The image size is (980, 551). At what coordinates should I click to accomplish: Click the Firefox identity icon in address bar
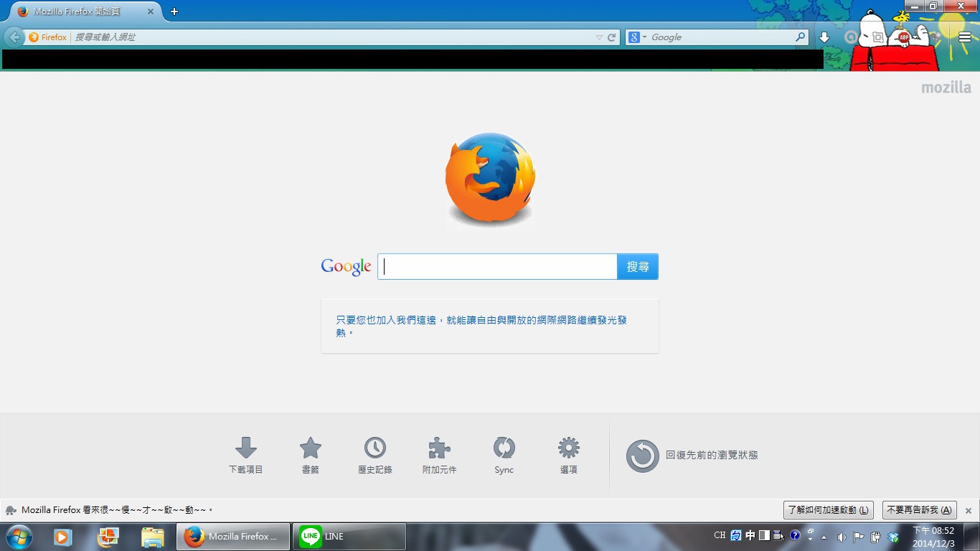click(34, 37)
